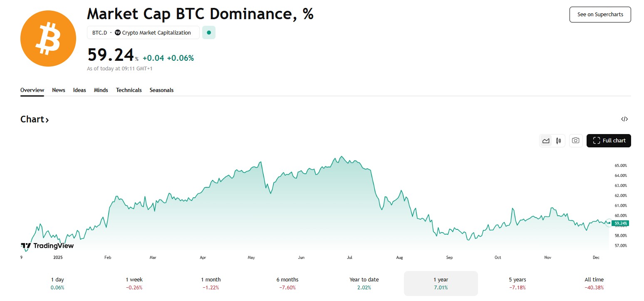644x301 pixels.
Task: Switch to candlestick chart style
Action: coord(558,141)
